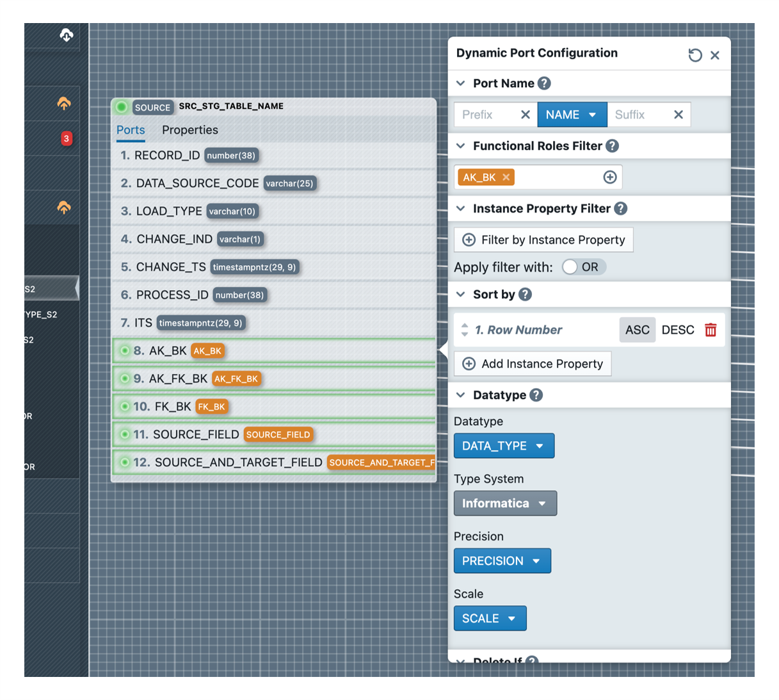The height and width of the screenshot is (700, 779).
Task: Click the red trash icon beside Row Number
Action: click(711, 330)
